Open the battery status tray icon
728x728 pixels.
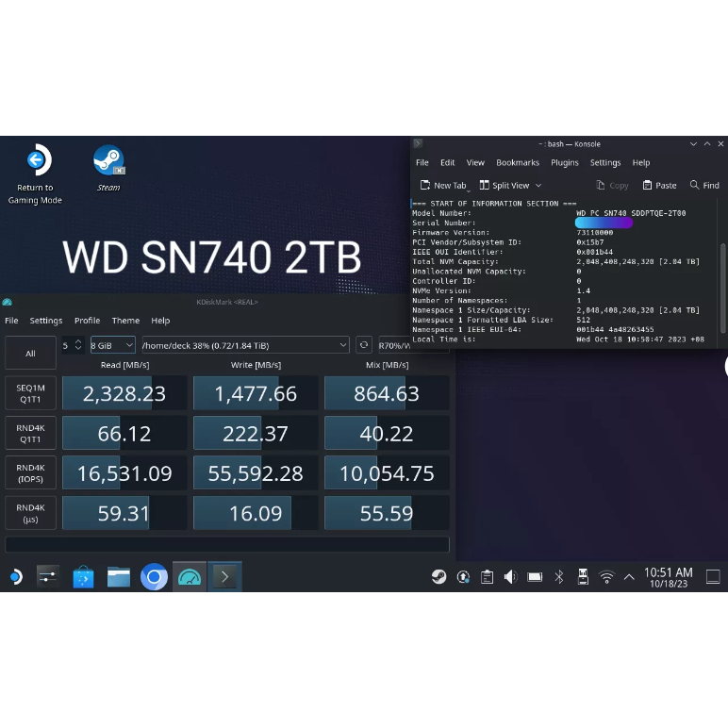point(535,577)
